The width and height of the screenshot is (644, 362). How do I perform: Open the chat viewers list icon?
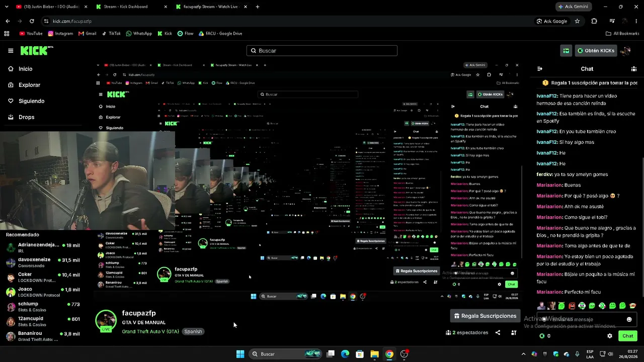click(634, 69)
